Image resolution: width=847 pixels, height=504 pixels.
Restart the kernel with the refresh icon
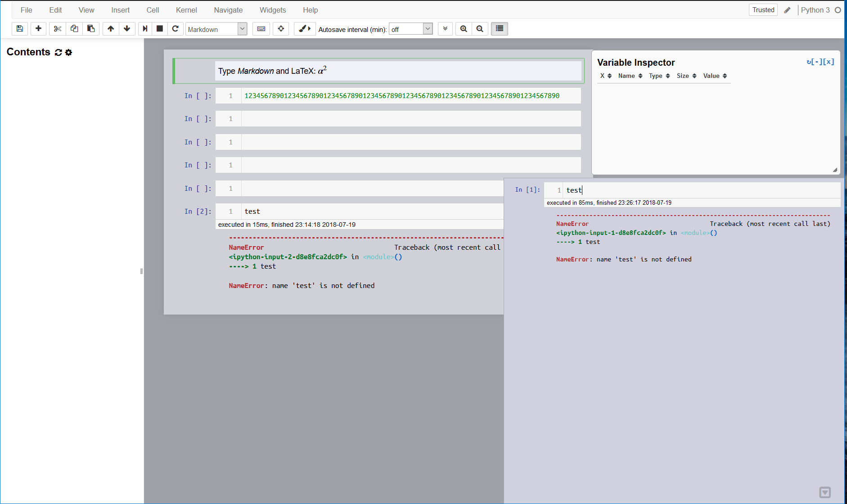tap(176, 28)
